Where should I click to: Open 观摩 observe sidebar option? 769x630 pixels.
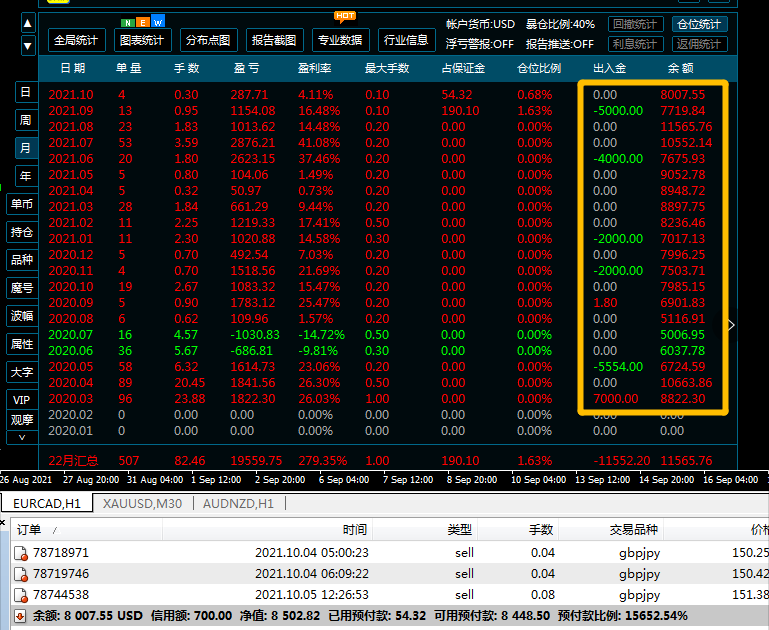click(22, 420)
